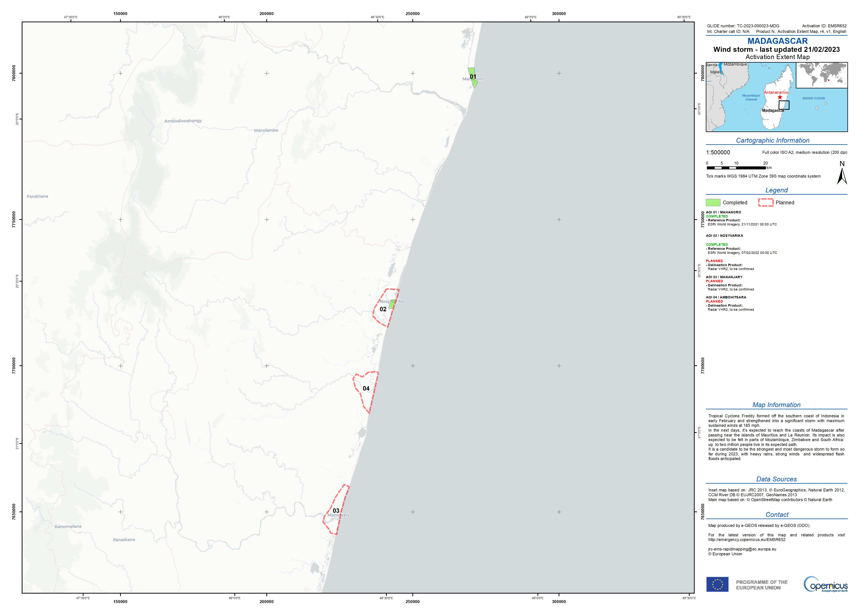Click the world overview inset thumbnail
Viewport: 868px width, 614px height.
coord(821,75)
